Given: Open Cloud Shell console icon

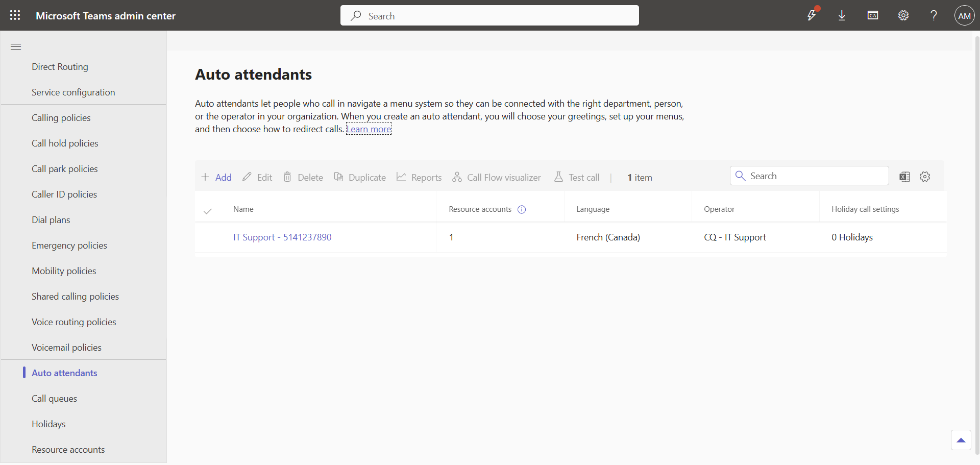Looking at the screenshot, I should tap(873, 15).
